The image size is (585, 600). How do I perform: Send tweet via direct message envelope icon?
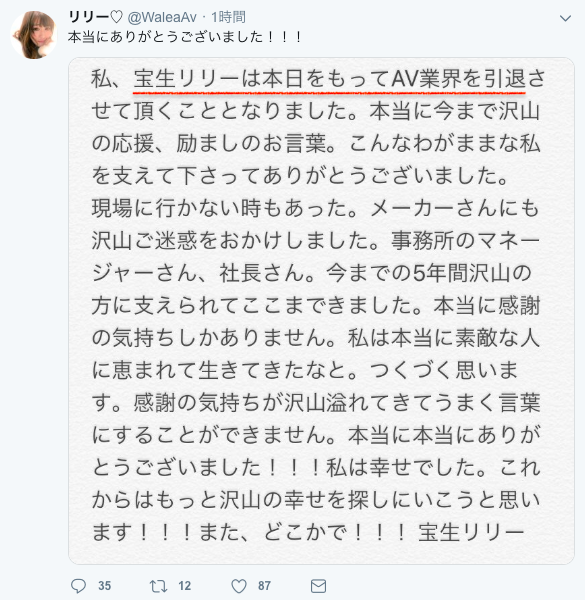[318, 586]
